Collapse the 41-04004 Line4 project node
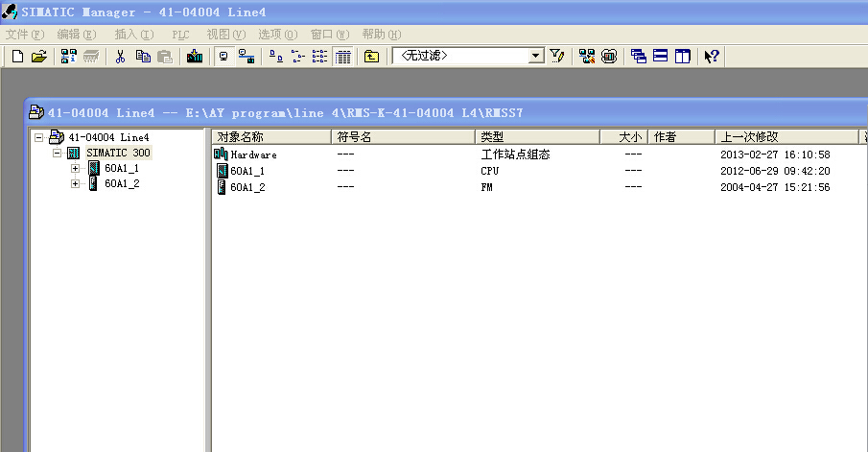Image resolution: width=868 pixels, height=452 pixels. click(38, 137)
